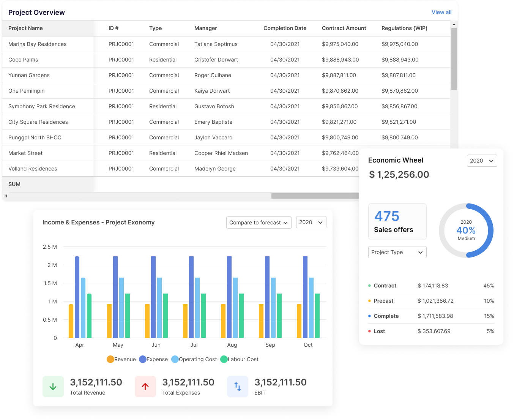Click the green Total Revenue down-arrow icon
Viewport: 514px width, 420px height.
[x=53, y=387]
